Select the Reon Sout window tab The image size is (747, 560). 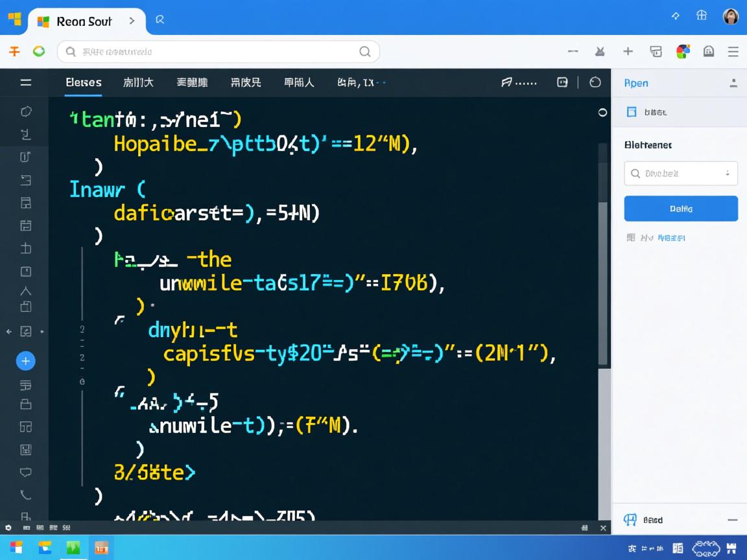point(84,21)
